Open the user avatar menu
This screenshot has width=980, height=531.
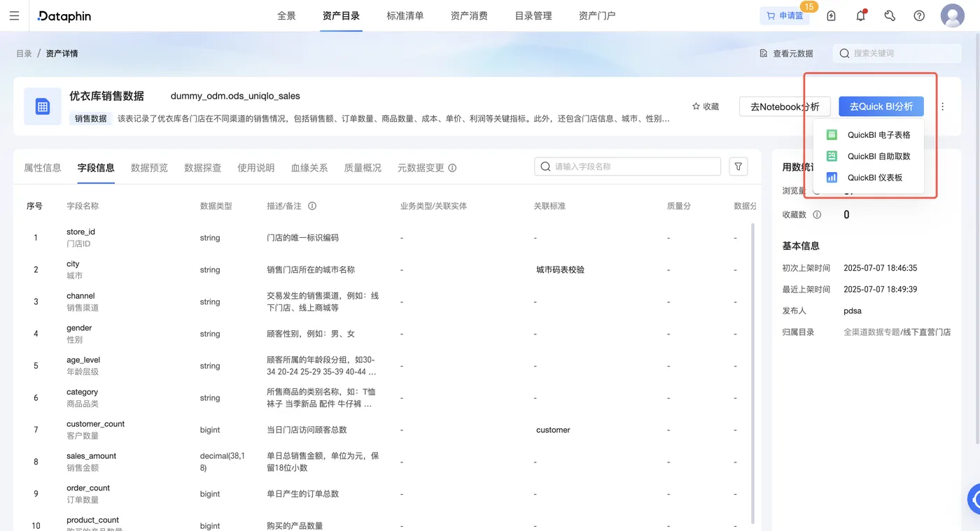[953, 16]
